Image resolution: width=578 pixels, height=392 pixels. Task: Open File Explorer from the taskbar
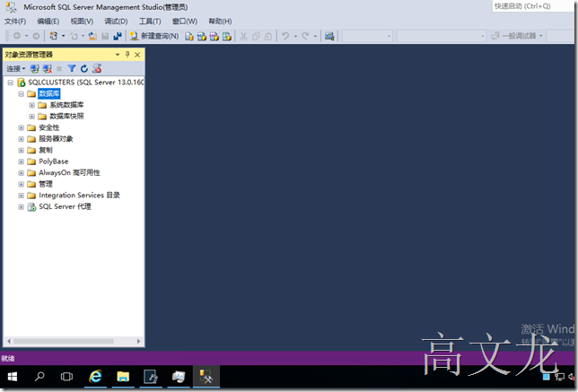(x=123, y=377)
